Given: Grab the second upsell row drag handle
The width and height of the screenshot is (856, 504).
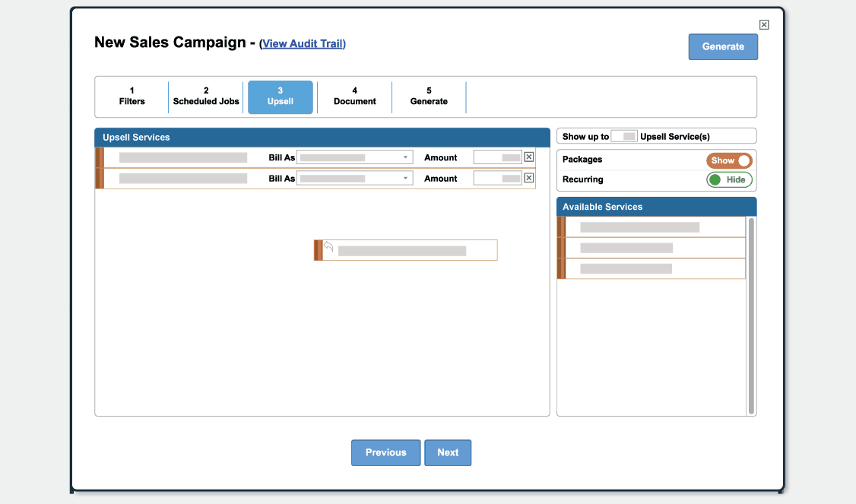Looking at the screenshot, I should [x=100, y=179].
